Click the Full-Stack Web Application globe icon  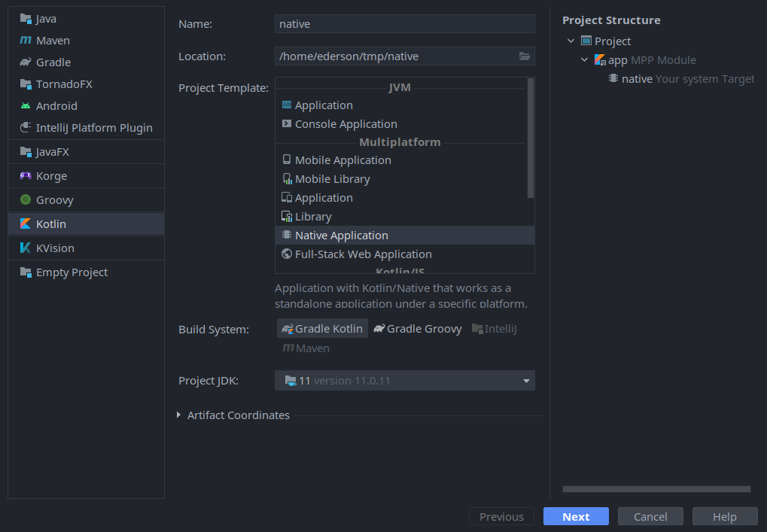(287, 254)
